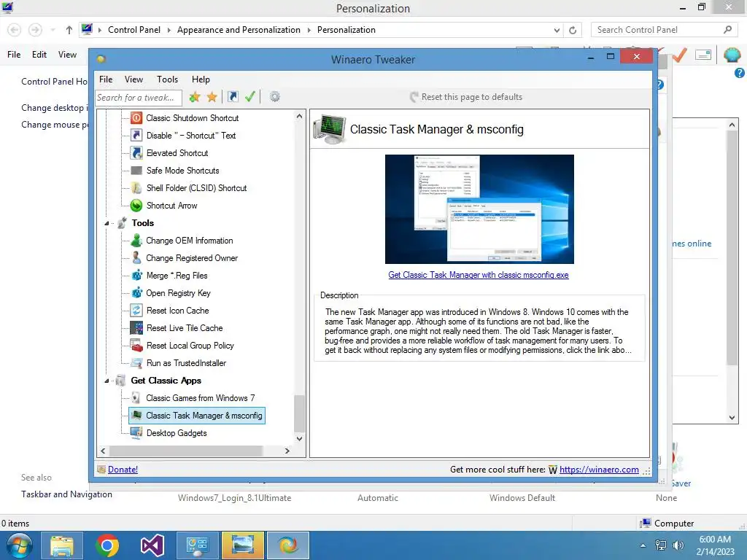The height and width of the screenshot is (560, 747).
Task: Visit the https://winaero.com link
Action: (599, 470)
